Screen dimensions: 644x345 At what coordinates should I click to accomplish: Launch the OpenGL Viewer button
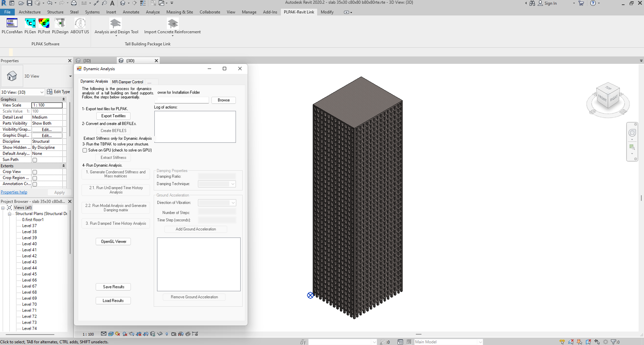pyautogui.click(x=113, y=241)
